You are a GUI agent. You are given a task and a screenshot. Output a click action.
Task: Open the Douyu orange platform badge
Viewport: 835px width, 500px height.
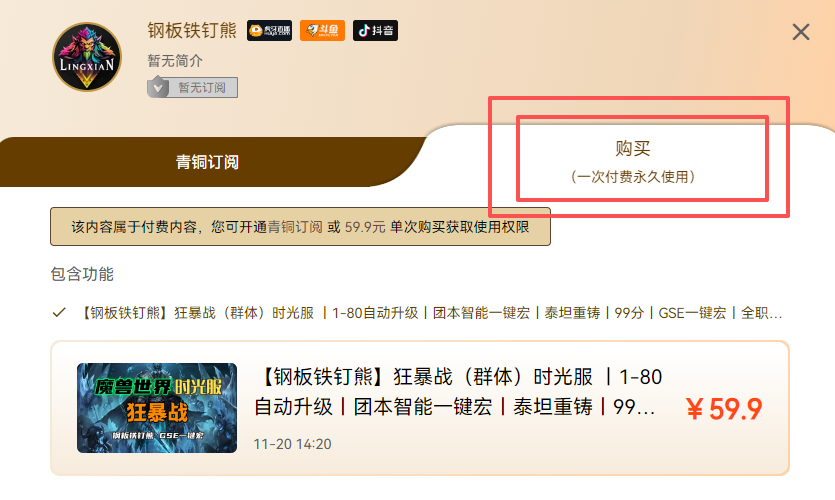(322, 30)
